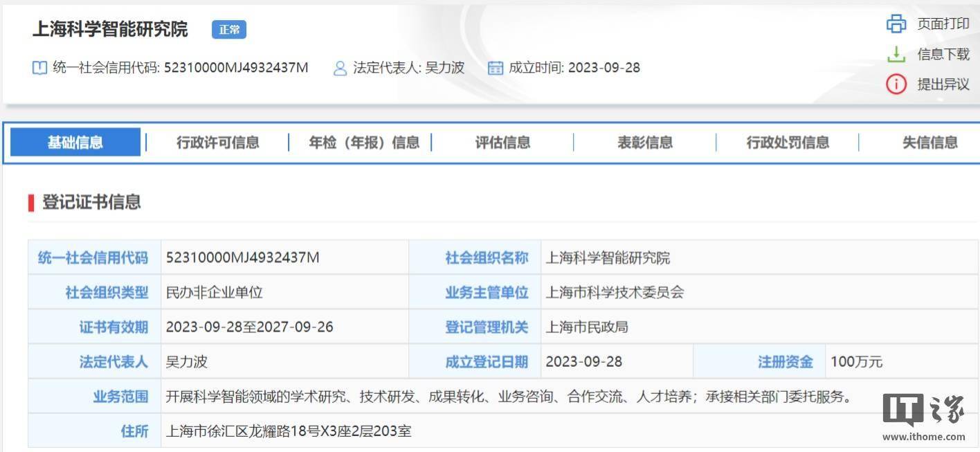Click the 100万元 value
Image resolution: width=980 pixels, height=452 pixels.
tap(857, 361)
